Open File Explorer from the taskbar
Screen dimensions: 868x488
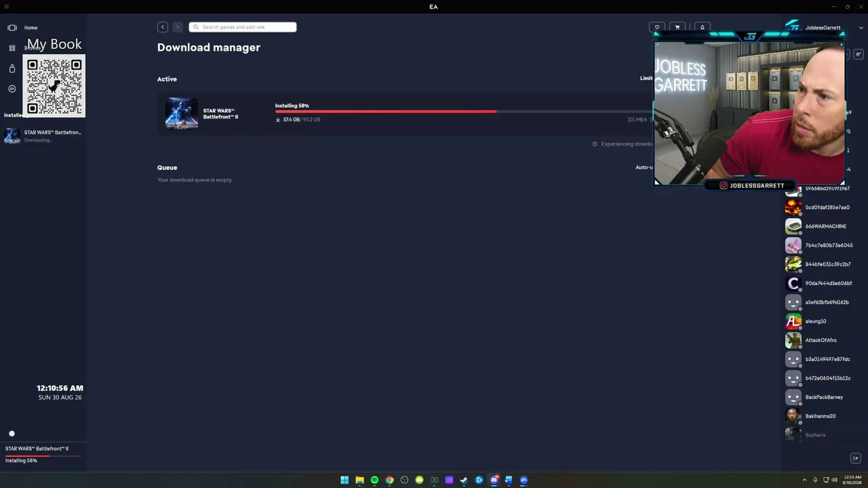359,480
